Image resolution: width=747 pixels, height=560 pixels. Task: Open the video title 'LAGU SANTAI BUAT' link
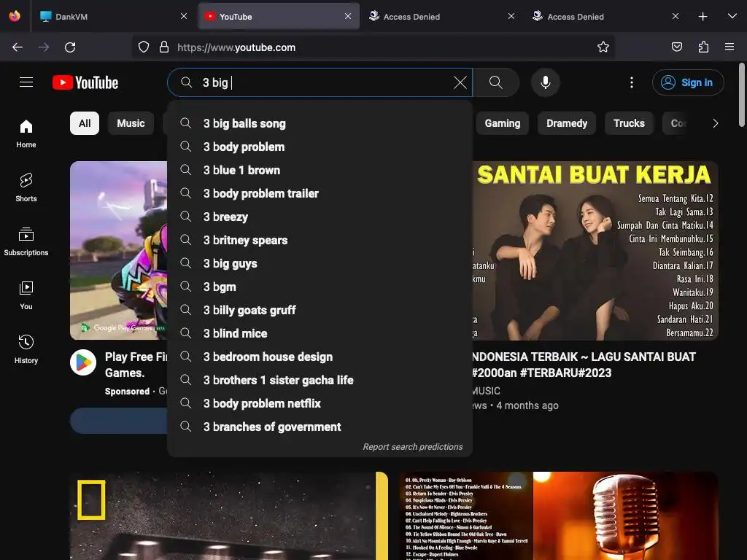pyautogui.click(x=584, y=365)
